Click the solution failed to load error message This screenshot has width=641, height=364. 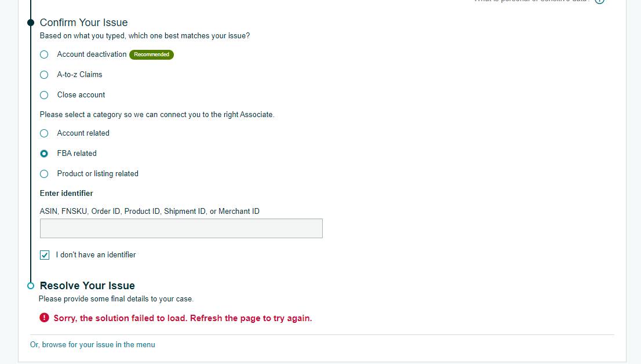(183, 318)
